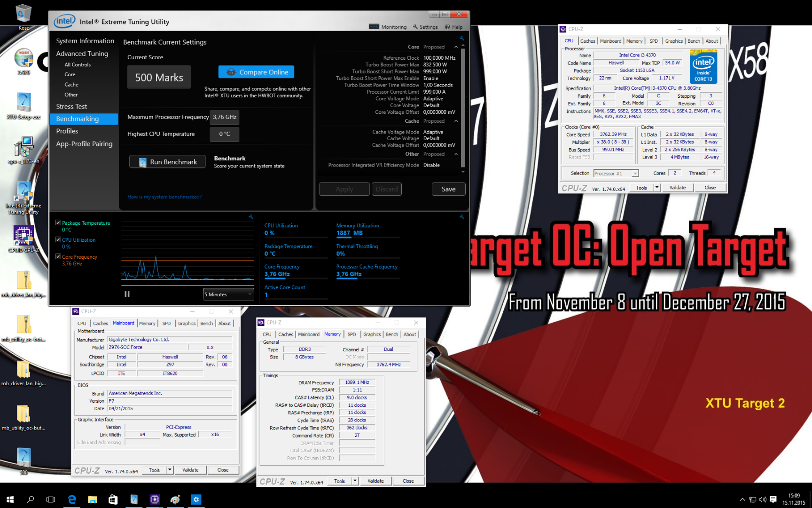The image size is (812, 508).
Task: Open Profiles in XTU sidebar
Action: coord(67,131)
